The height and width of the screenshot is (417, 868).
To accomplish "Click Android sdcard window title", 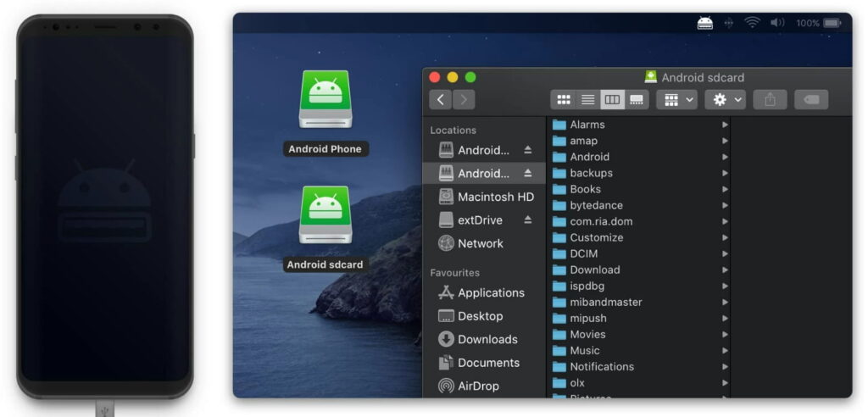I will [703, 77].
